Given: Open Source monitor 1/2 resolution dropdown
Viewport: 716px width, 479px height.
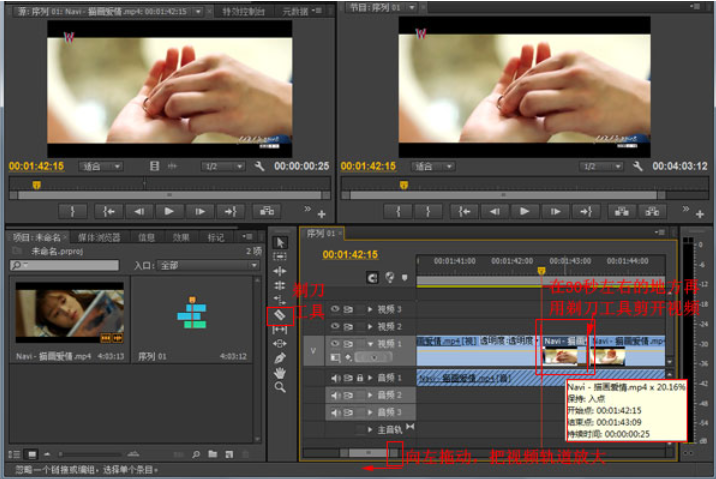Looking at the screenshot, I should coord(223,166).
